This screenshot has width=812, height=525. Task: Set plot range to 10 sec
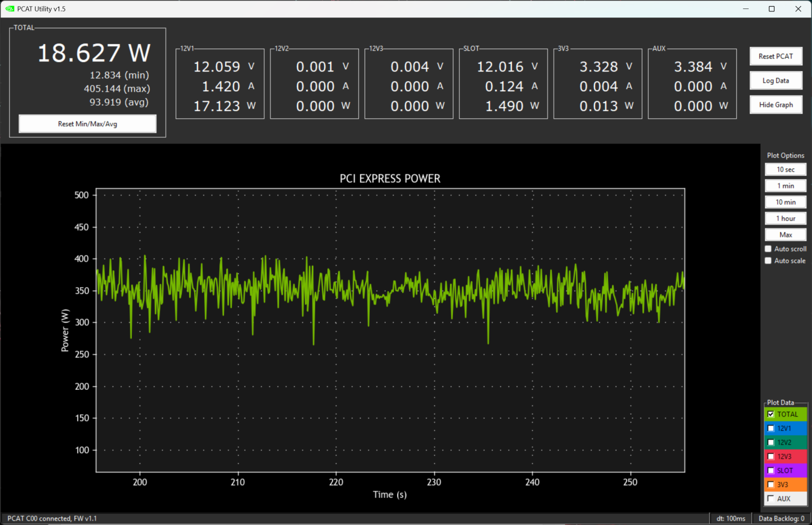click(785, 170)
